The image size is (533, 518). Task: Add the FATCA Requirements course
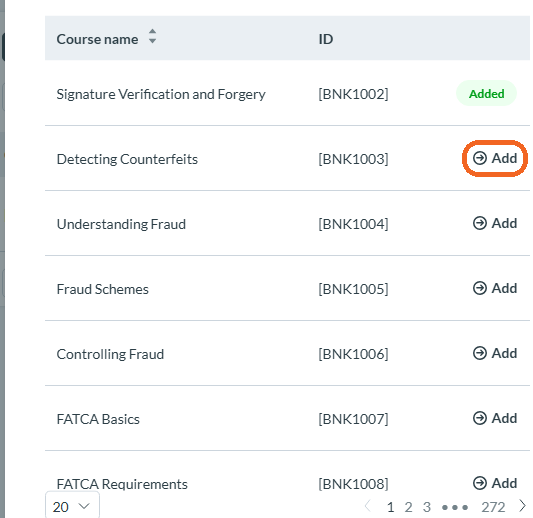pos(495,483)
